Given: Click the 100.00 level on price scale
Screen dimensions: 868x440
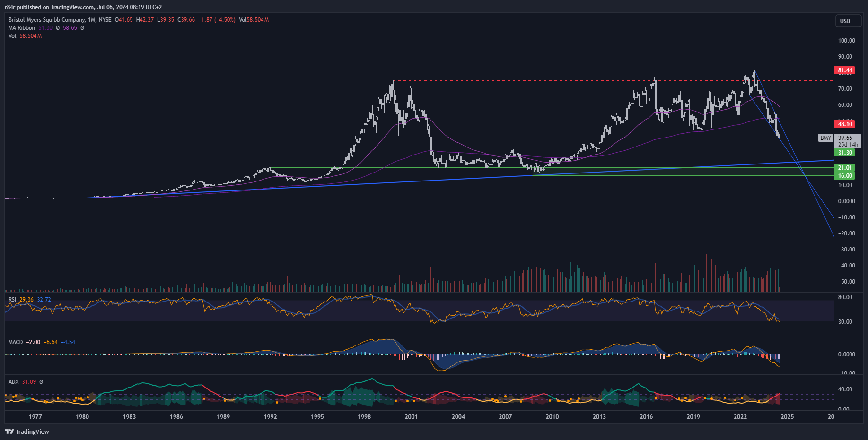Looking at the screenshot, I should click(x=846, y=41).
